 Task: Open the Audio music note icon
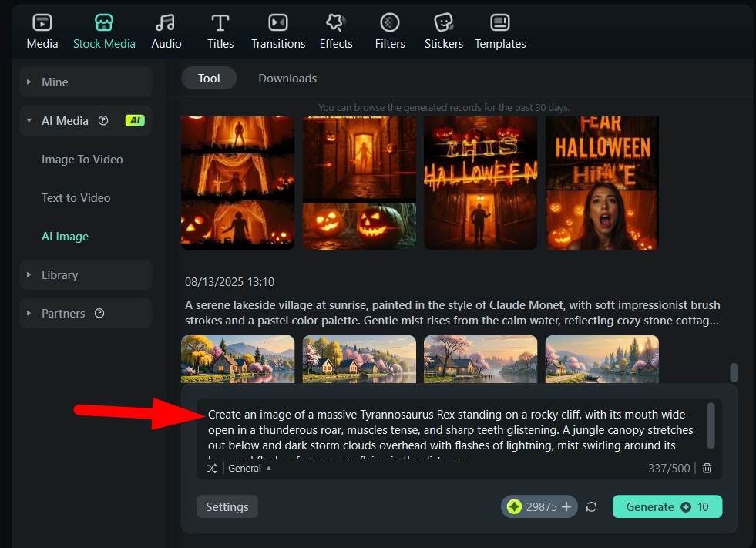(166, 22)
